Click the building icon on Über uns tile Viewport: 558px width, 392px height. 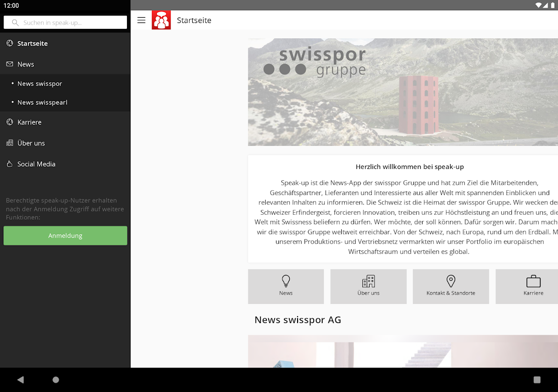368,281
